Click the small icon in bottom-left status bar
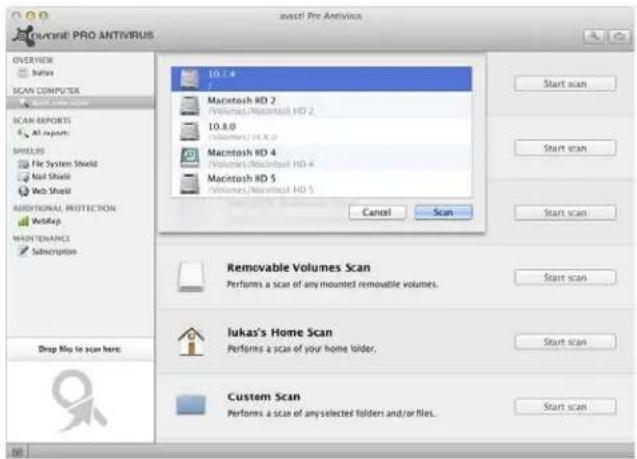Image resolution: width=637 pixels, height=459 pixels. (17, 452)
